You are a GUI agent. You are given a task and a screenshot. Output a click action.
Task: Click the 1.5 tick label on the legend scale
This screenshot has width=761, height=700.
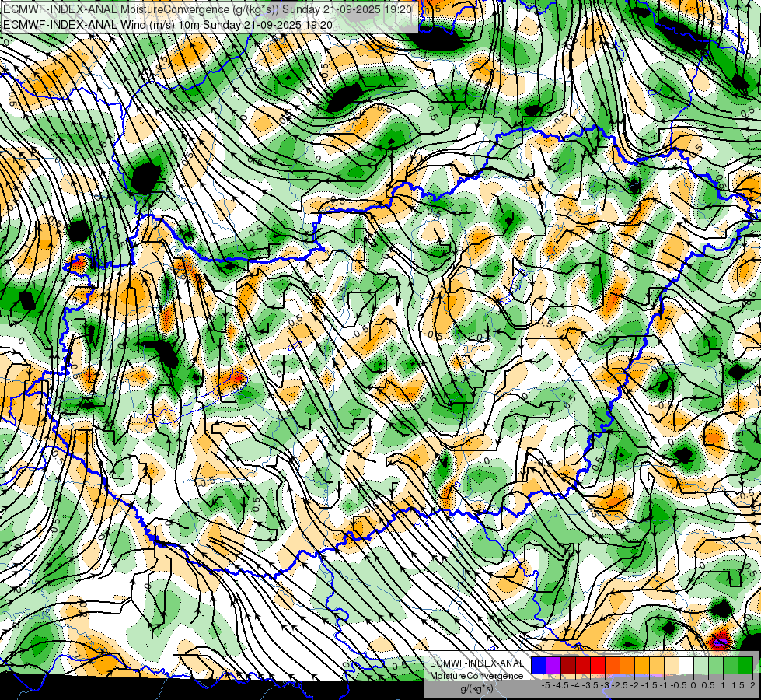[x=738, y=685]
